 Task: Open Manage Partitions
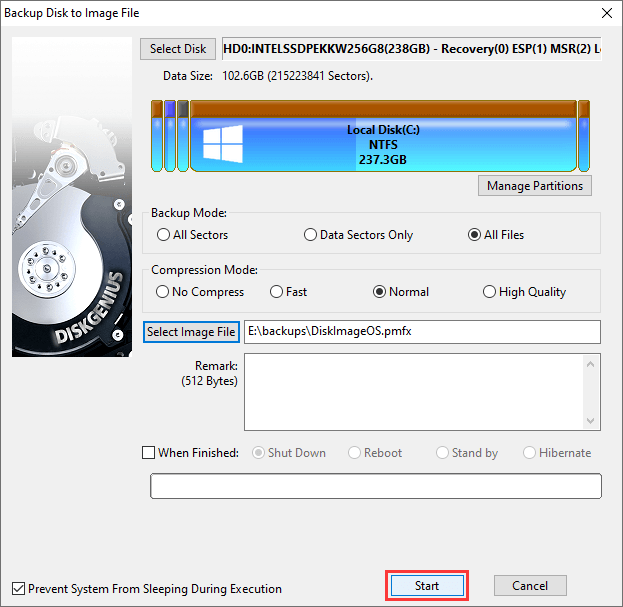click(x=535, y=186)
